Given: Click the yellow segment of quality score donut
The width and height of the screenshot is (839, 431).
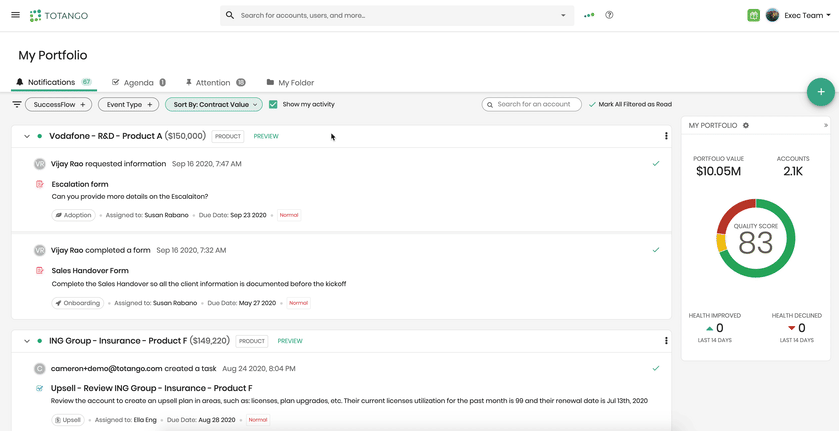Looking at the screenshot, I should tap(721, 243).
